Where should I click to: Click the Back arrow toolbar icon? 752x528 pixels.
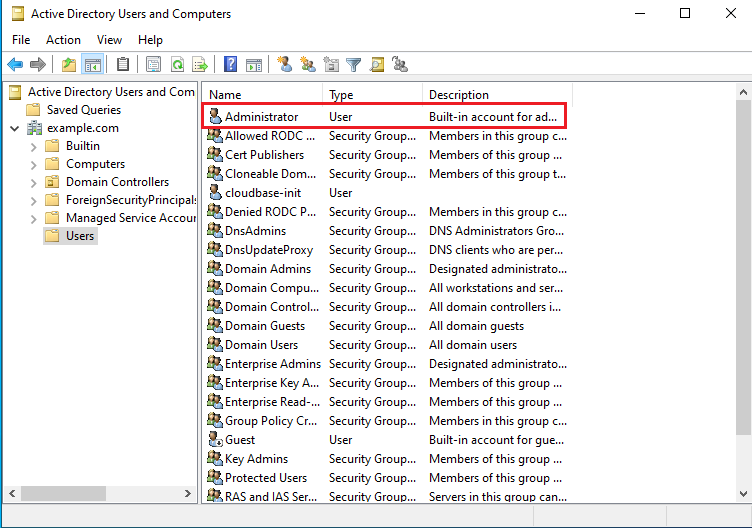point(15,64)
